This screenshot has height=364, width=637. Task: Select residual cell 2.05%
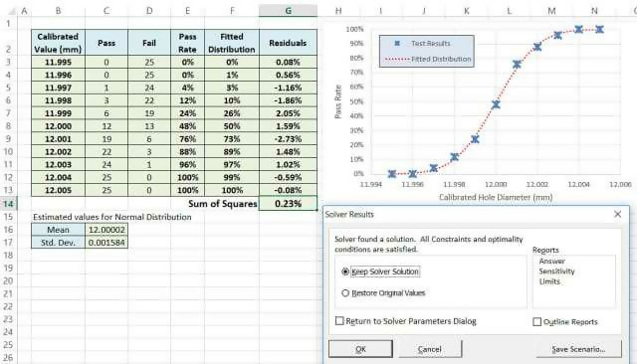(x=288, y=113)
